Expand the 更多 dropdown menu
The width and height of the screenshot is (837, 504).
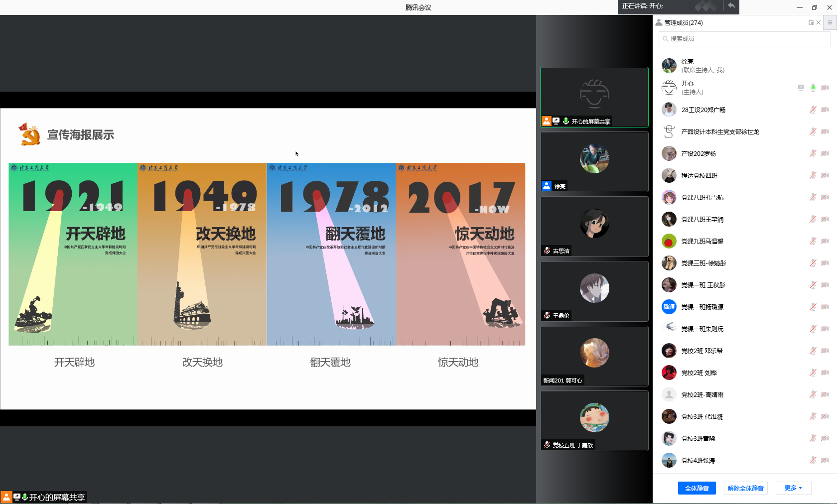coord(793,488)
